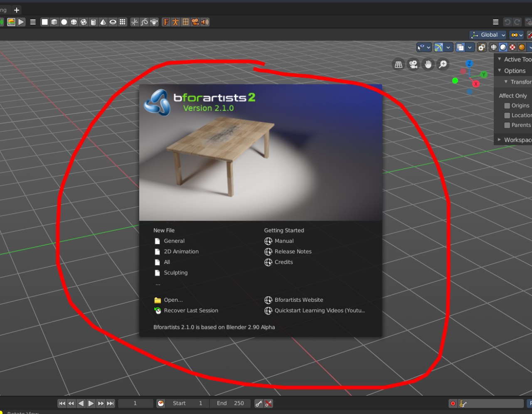The height and width of the screenshot is (414, 532).
Task: Click the render image toolbar icon
Action: 11,22
